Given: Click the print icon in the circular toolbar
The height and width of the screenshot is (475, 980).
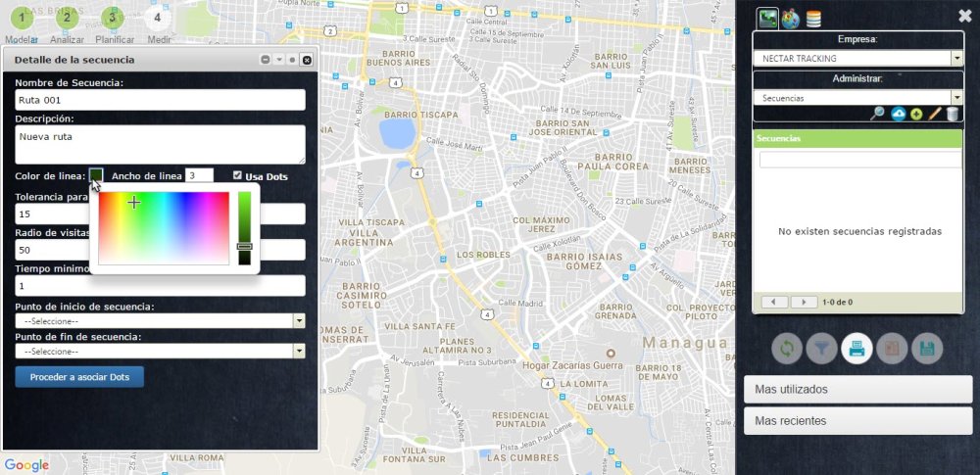Looking at the screenshot, I should pyautogui.click(x=857, y=349).
